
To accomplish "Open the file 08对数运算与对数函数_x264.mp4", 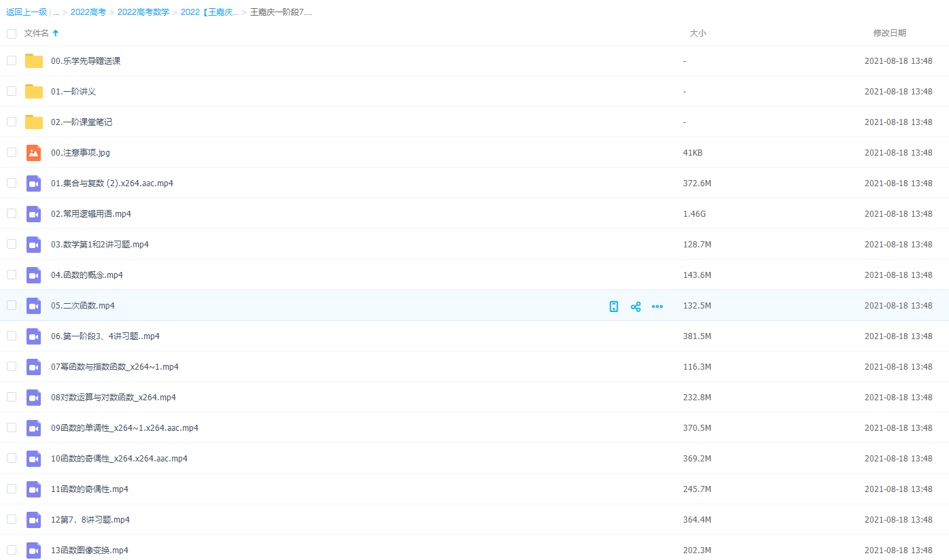I will (114, 398).
